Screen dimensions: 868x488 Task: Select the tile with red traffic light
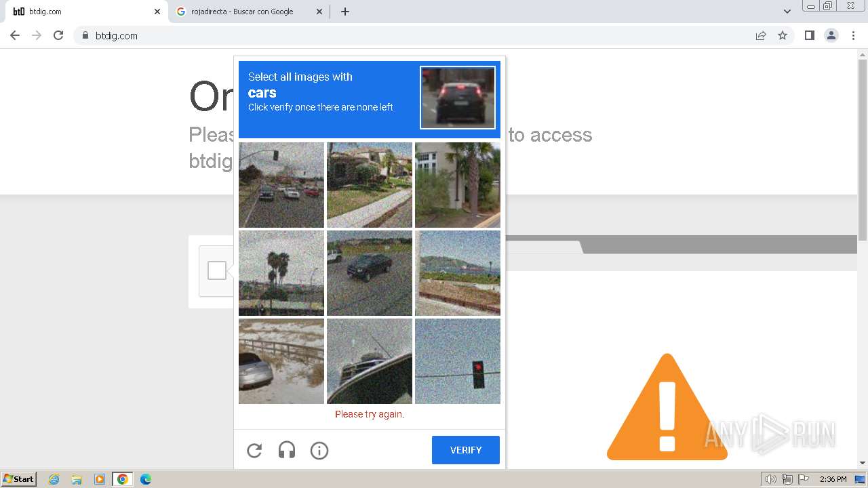458,361
